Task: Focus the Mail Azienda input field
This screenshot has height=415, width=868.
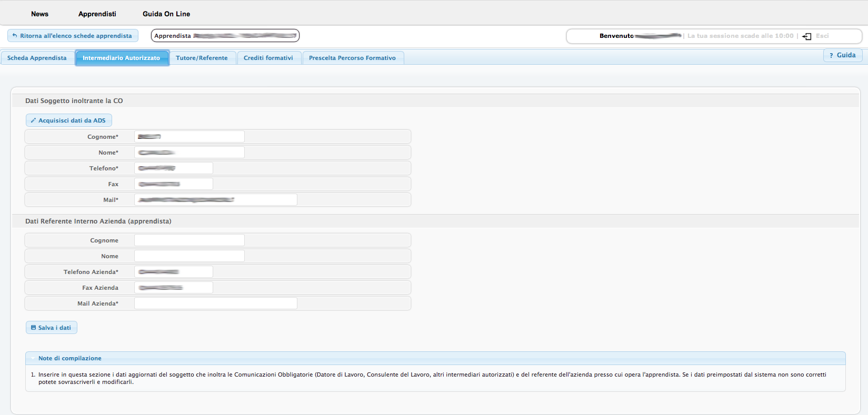Action: 215,303
